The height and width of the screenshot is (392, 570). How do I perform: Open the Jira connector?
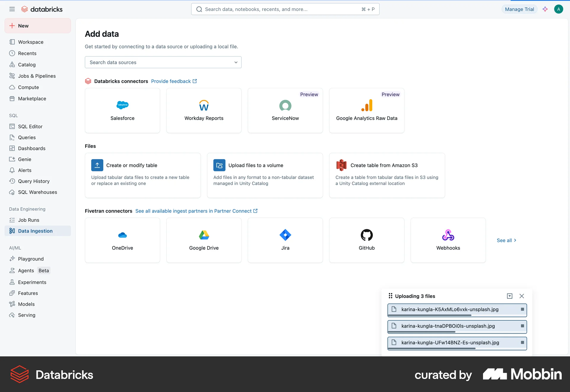pyautogui.click(x=285, y=240)
